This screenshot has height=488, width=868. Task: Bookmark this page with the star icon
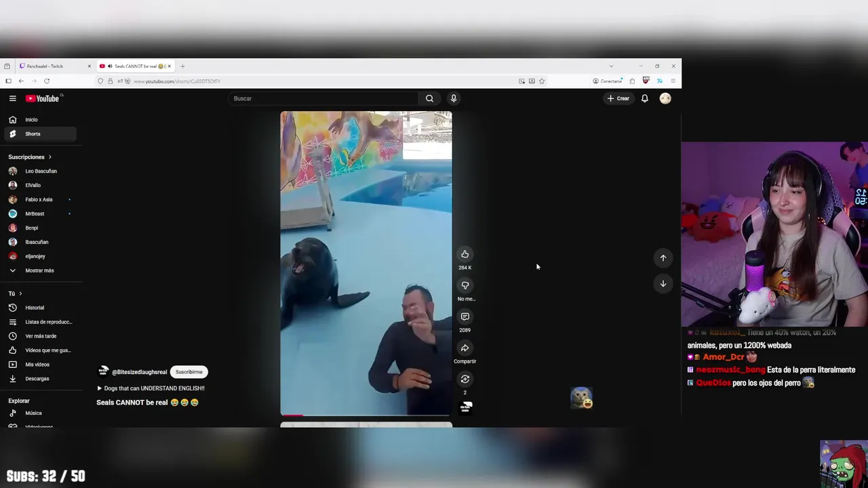coord(542,81)
